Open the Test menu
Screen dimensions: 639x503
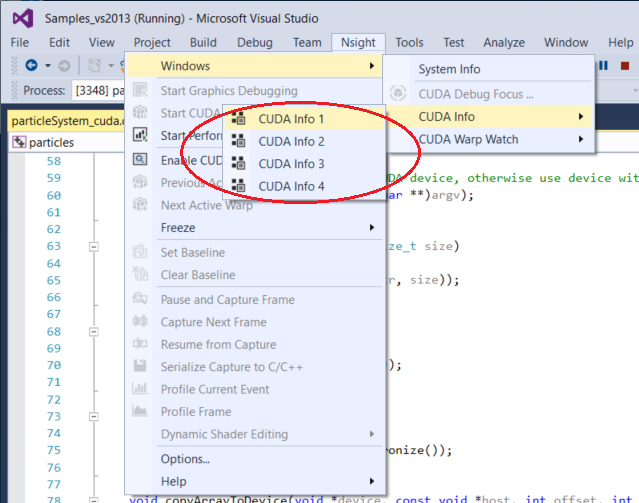[x=454, y=42]
